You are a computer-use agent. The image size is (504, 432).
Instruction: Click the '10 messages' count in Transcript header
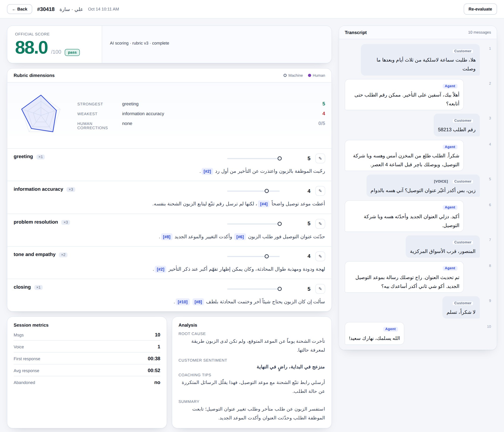coord(479,32)
